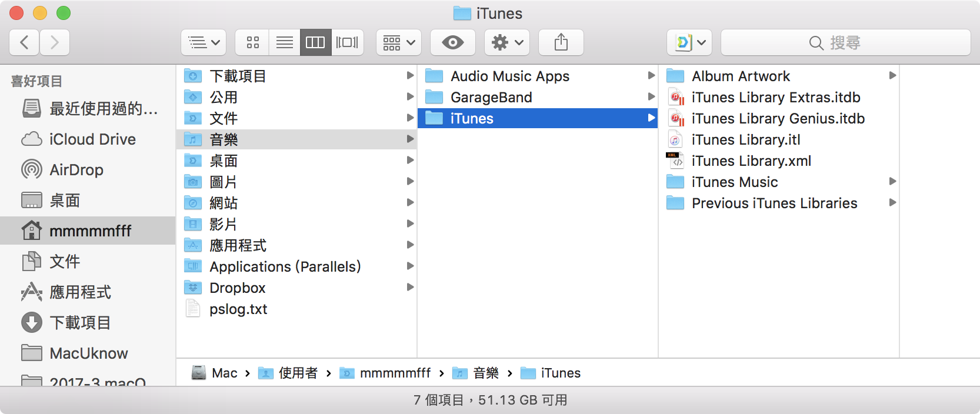Screen dimensions: 980x414
Task: Expand the iTunes Music folder arrow
Action: click(x=892, y=181)
